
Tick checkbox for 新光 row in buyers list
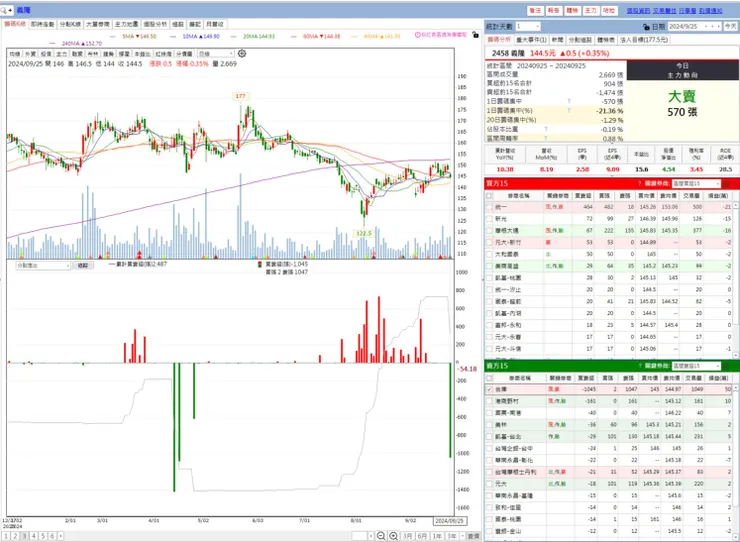point(489,219)
